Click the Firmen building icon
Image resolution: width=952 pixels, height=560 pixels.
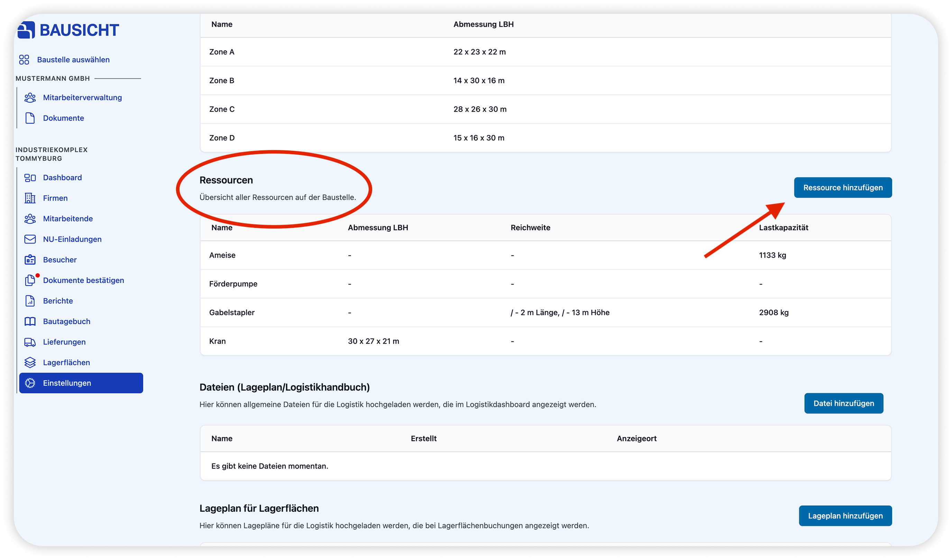point(30,198)
